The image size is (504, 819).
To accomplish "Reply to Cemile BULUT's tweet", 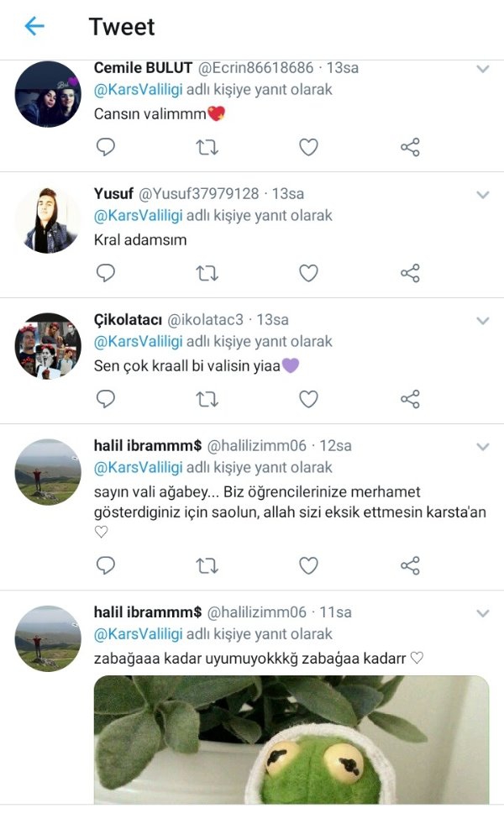I will pos(106,147).
